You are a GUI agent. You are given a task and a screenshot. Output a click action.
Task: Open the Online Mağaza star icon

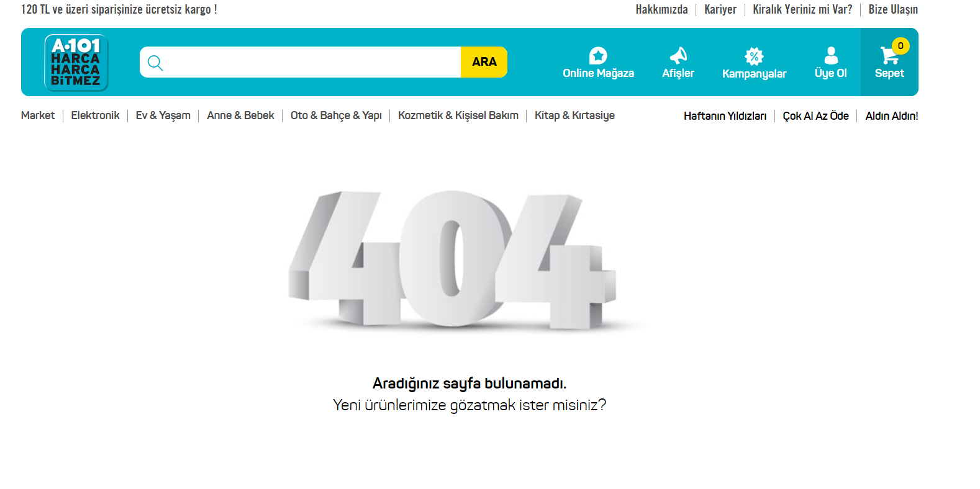(598, 56)
